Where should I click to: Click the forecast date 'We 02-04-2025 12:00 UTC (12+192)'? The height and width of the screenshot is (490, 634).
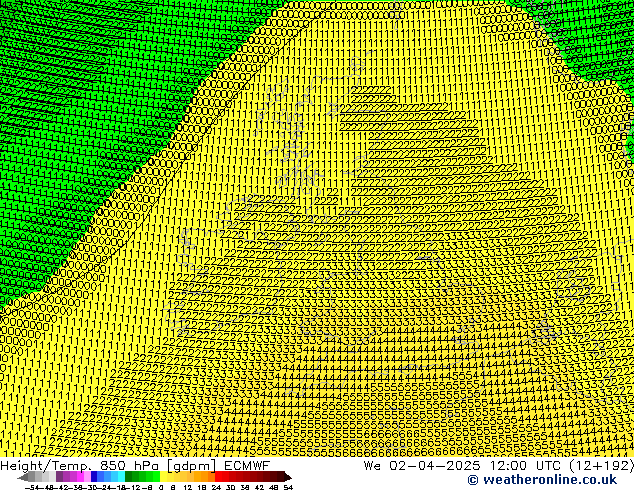(x=499, y=466)
